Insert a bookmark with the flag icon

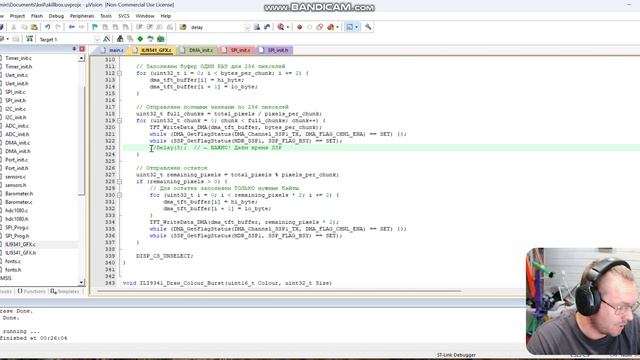tap(95, 27)
